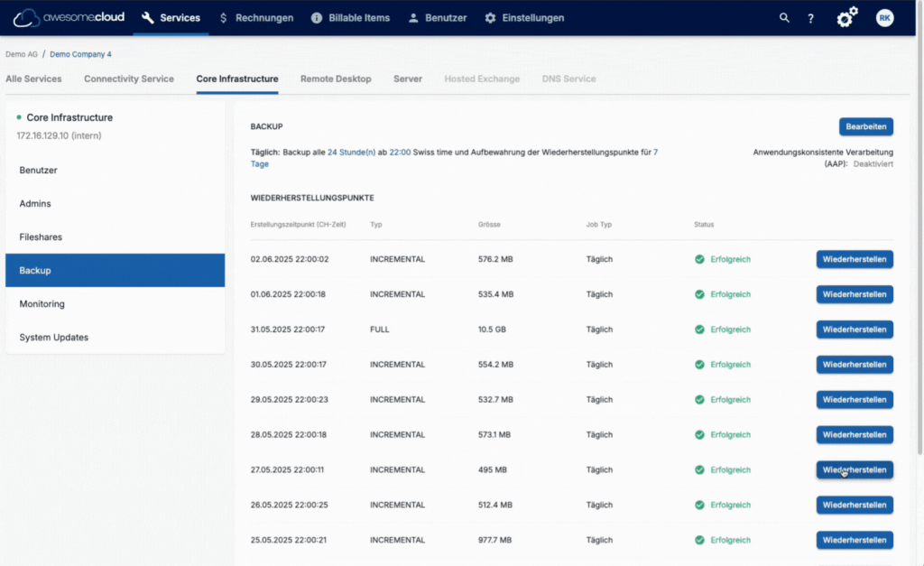Screen dimensions: 924x566
Task: Click the Erstellungszeitpunkt (CH-Zeit) column header
Action: tap(298, 225)
